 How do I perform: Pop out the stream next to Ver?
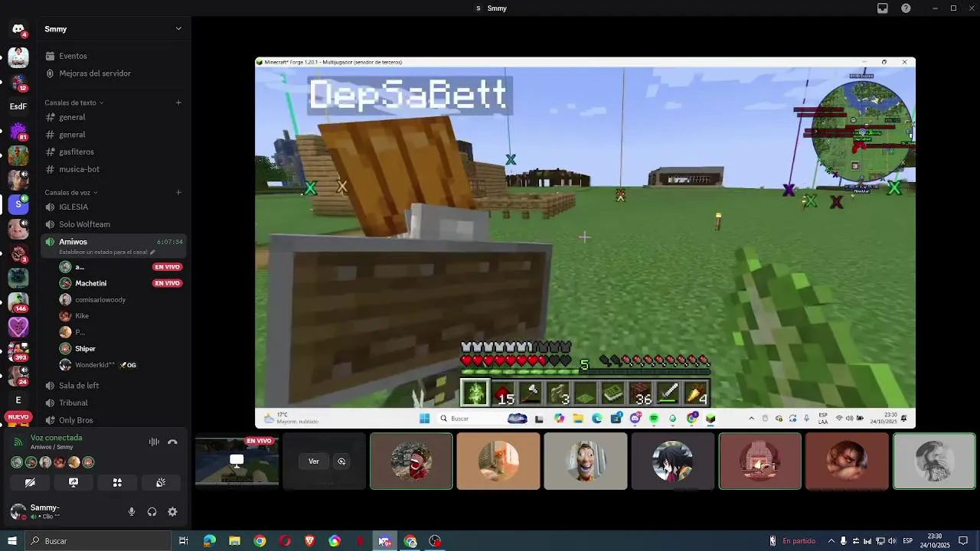tap(341, 461)
